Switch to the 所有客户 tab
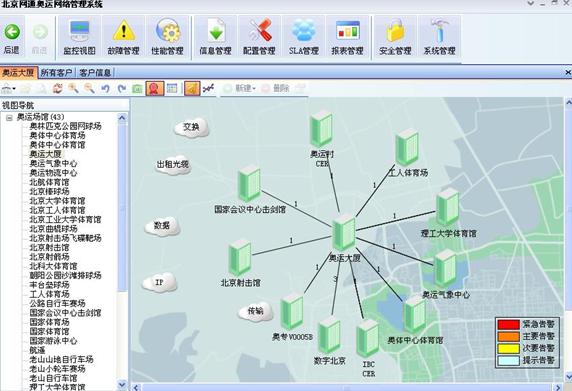The image size is (572, 391). (x=56, y=73)
